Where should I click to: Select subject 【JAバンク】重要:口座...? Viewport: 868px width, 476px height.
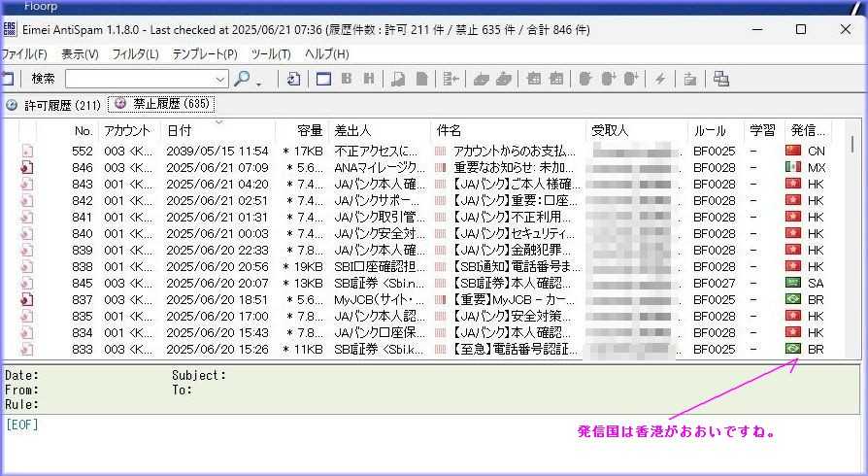coord(515,200)
